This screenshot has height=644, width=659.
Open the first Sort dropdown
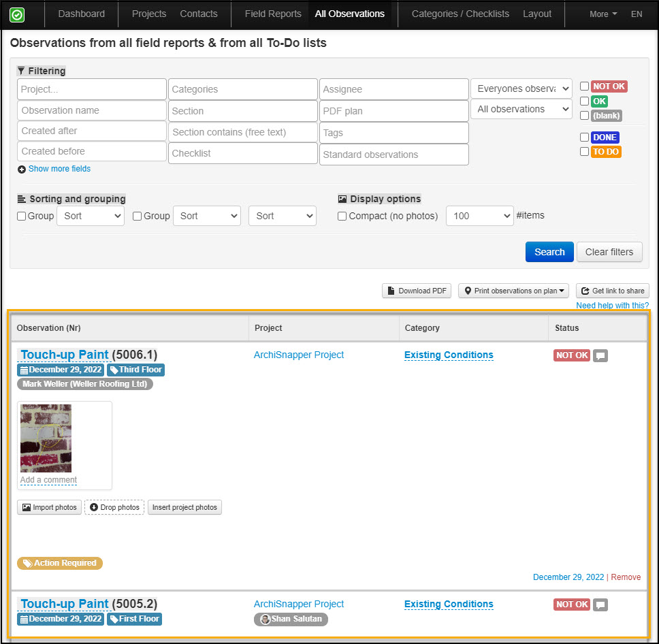[91, 216]
